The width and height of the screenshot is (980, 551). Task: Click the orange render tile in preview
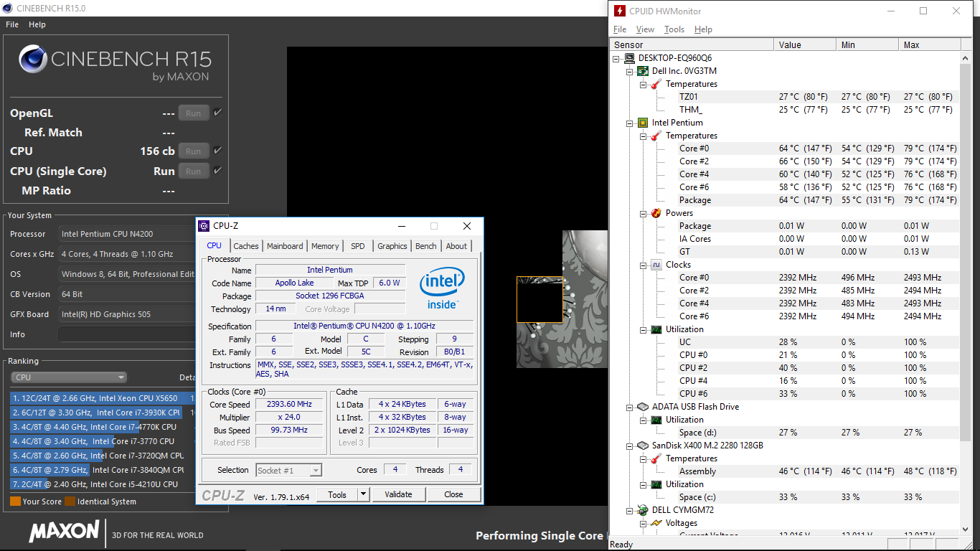[x=540, y=299]
